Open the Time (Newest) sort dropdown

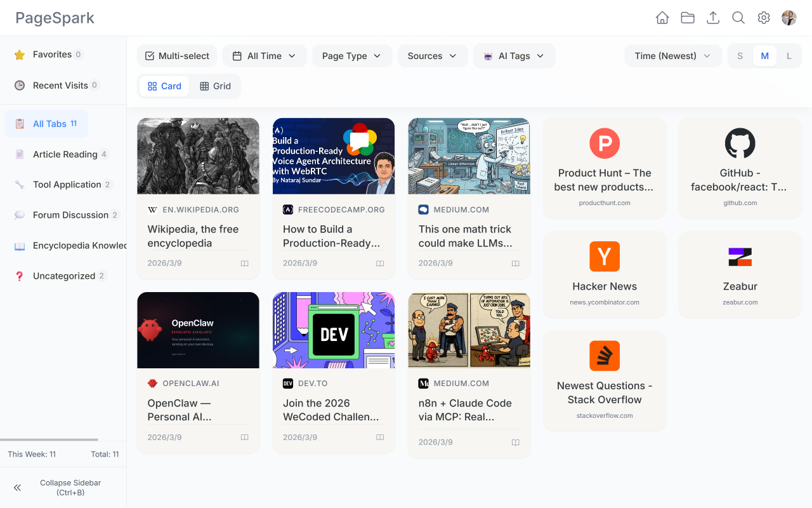672,56
